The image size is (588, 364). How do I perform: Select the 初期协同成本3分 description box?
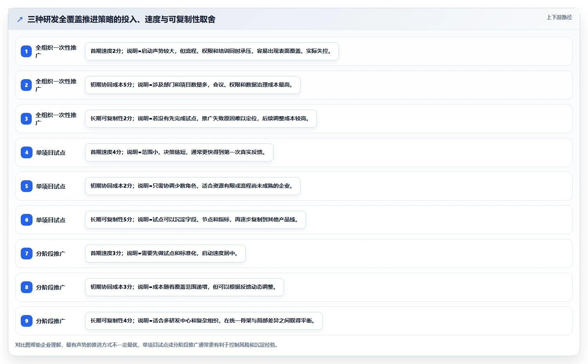pos(185,287)
